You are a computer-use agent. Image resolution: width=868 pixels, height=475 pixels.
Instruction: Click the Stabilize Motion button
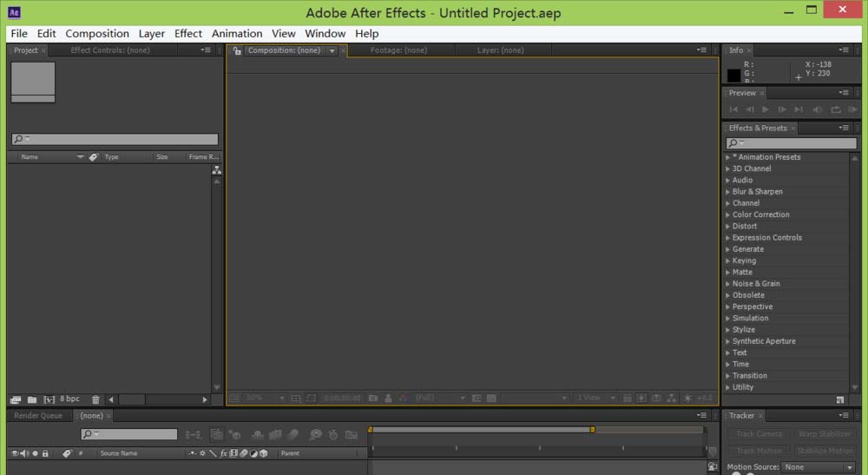point(825,451)
